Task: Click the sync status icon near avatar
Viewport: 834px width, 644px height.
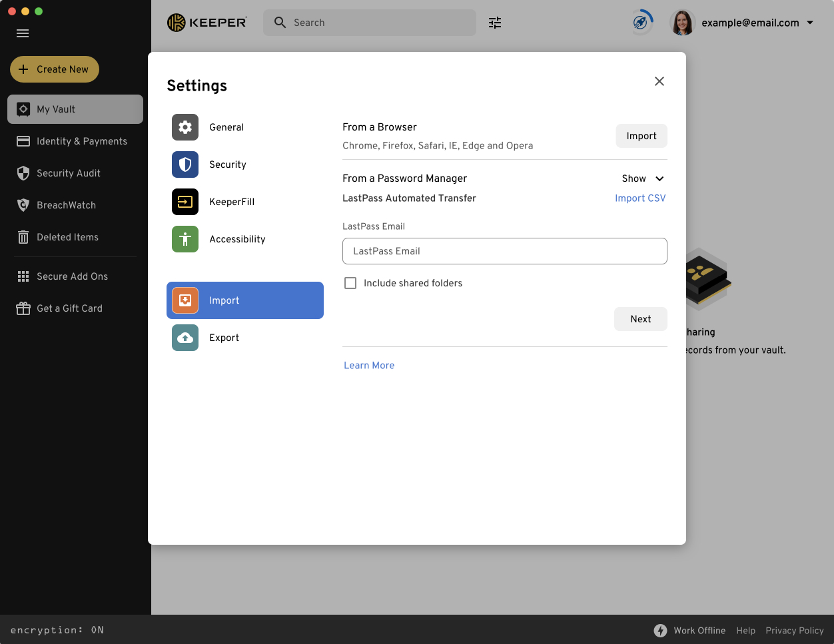Action: pyautogui.click(x=640, y=23)
